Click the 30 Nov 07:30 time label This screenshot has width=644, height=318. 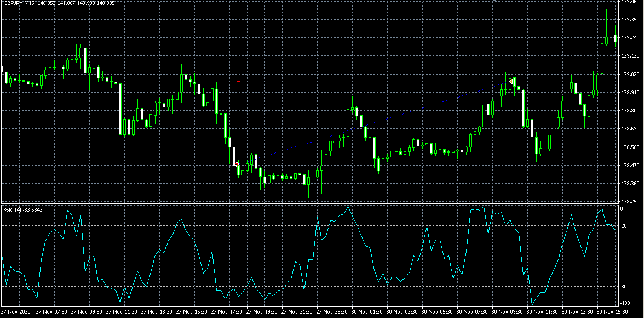click(473, 312)
